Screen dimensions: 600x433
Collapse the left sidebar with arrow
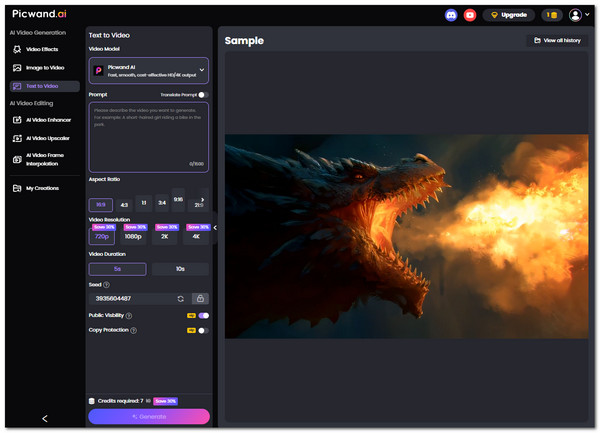pyautogui.click(x=44, y=418)
